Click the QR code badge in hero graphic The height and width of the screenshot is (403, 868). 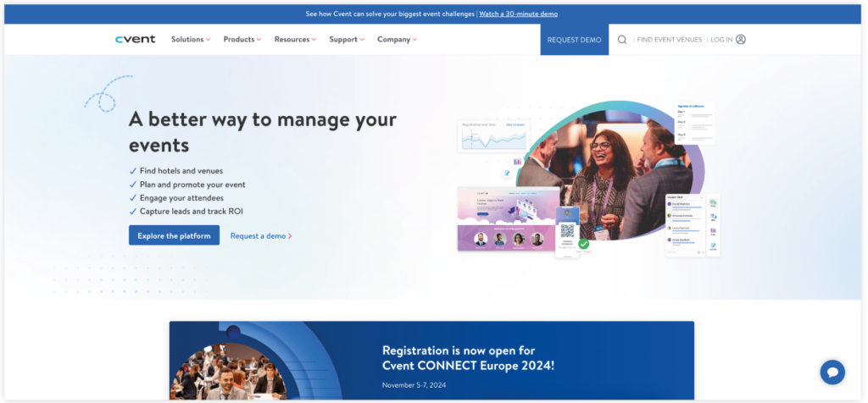[x=567, y=232]
